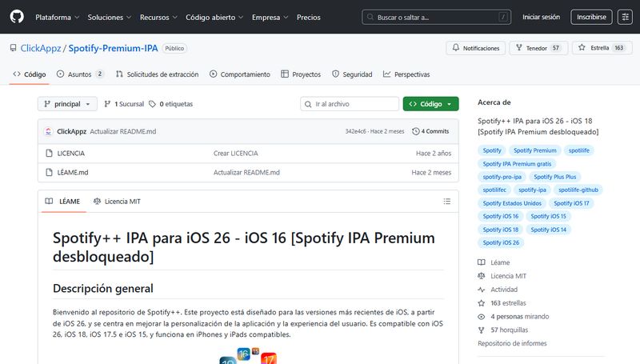The image size is (640, 364).
Task: Click the Tenedor fork button
Action: (x=538, y=48)
